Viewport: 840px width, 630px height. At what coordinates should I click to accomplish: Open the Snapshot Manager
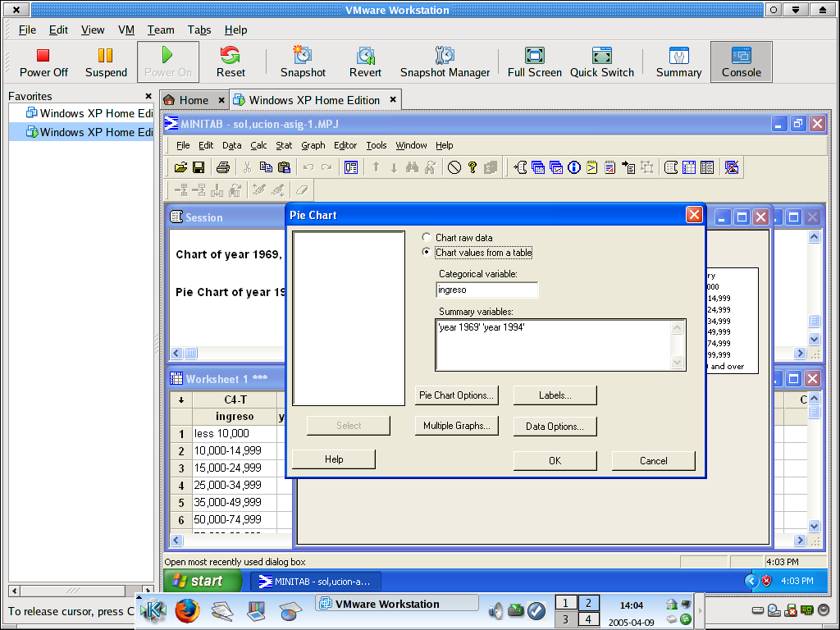pyautogui.click(x=445, y=62)
